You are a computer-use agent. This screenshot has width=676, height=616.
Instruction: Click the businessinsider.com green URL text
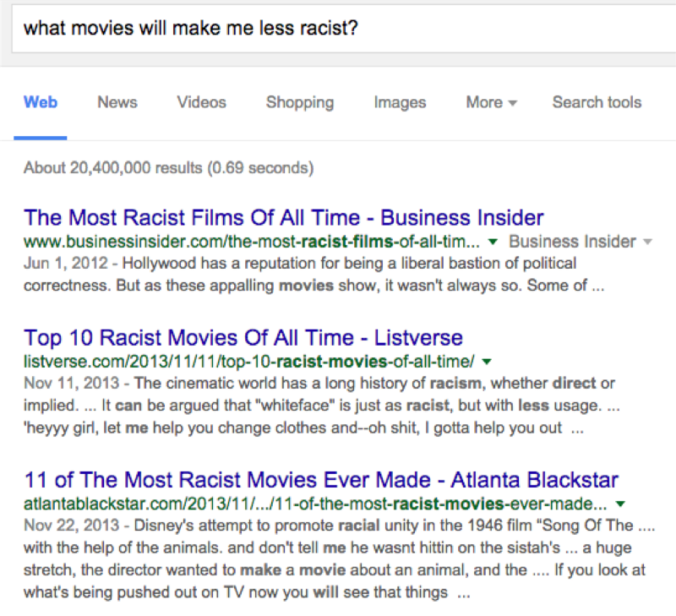(x=251, y=242)
